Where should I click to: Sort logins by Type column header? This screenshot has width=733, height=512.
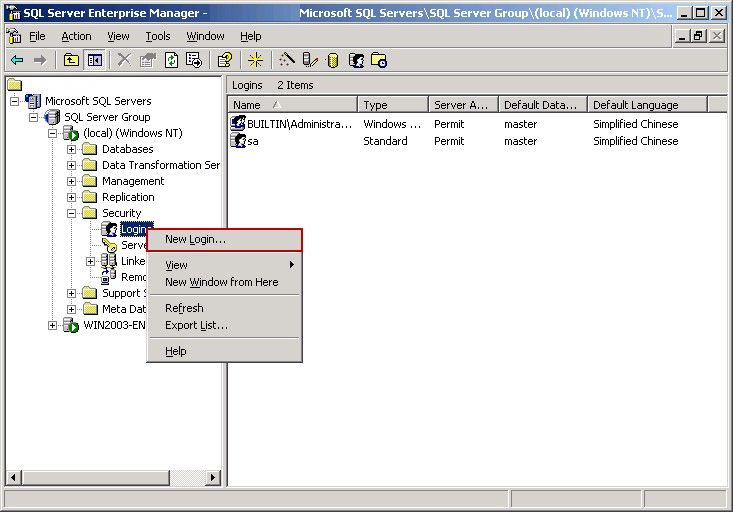point(393,105)
